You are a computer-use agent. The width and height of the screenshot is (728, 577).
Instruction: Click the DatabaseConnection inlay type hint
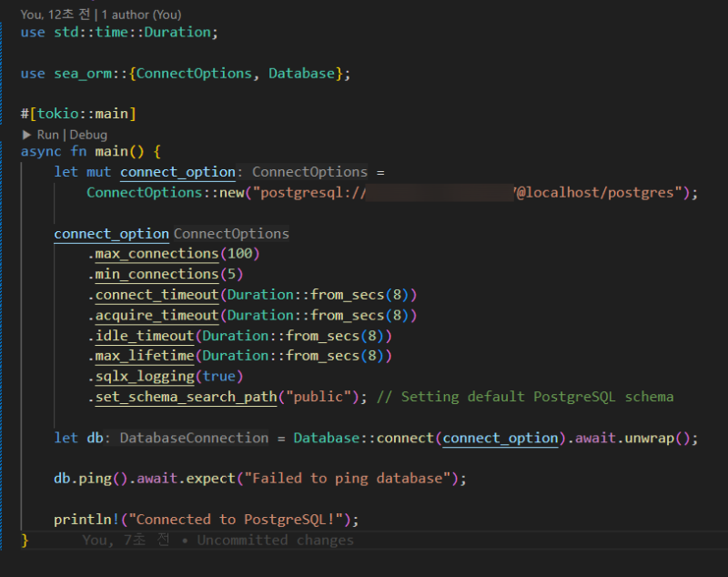[194, 438]
